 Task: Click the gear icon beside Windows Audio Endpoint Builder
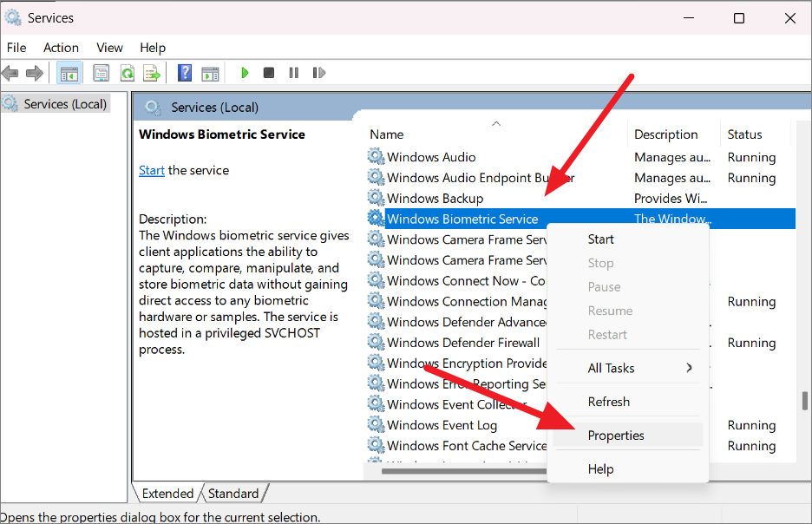376,177
